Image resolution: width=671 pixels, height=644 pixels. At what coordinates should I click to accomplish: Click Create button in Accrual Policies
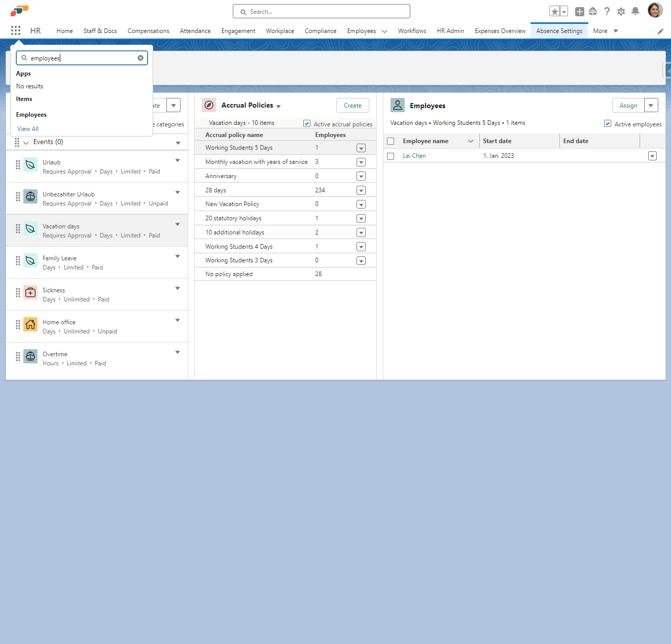pyautogui.click(x=352, y=106)
